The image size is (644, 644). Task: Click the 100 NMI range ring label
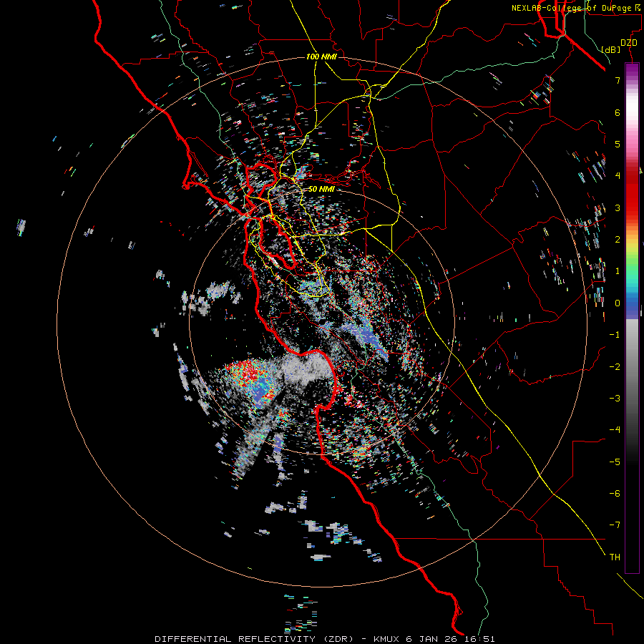pos(321,57)
